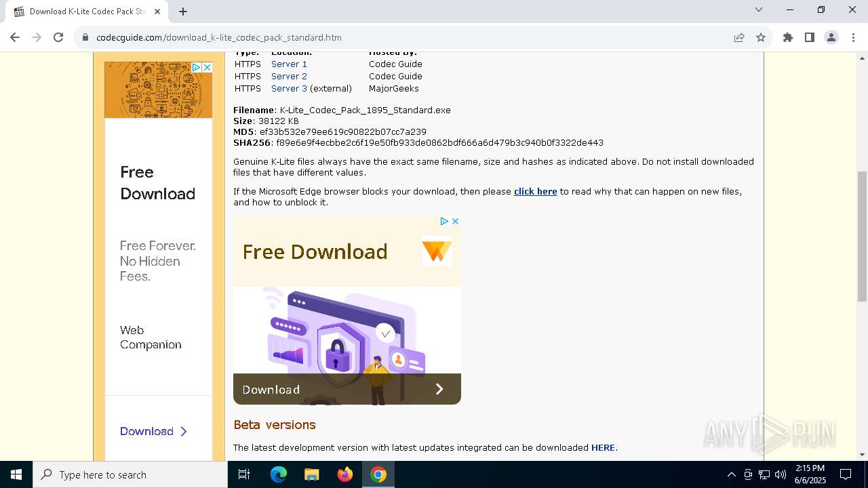Click the MajorGeeks host text

394,88
